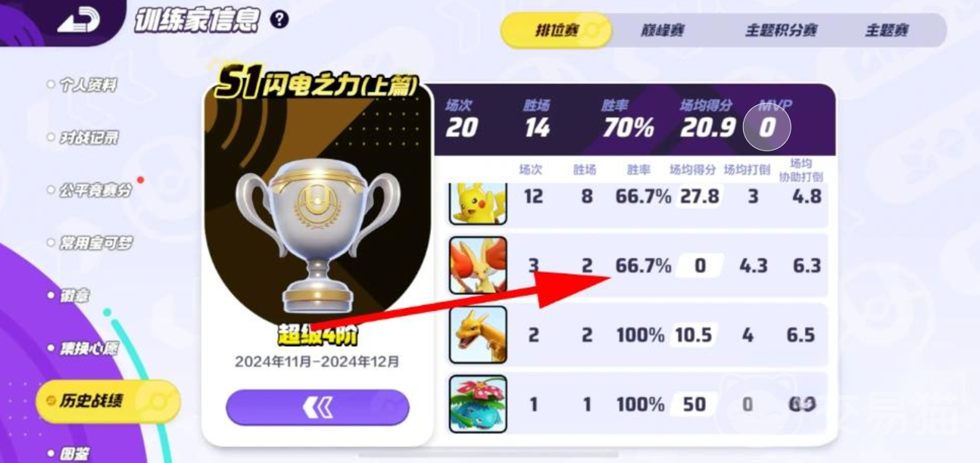Tap the MVP count value 0
Screen dimensions: 980x463
(767, 127)
